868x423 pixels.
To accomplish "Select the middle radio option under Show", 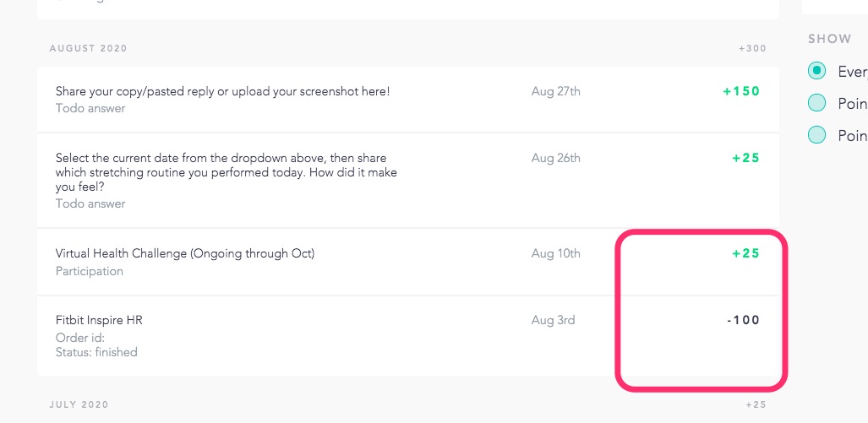I will point(816,103).
